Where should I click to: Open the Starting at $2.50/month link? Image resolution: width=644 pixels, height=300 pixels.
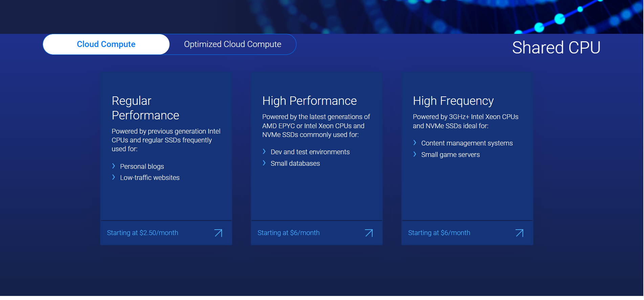click(142, 233)
